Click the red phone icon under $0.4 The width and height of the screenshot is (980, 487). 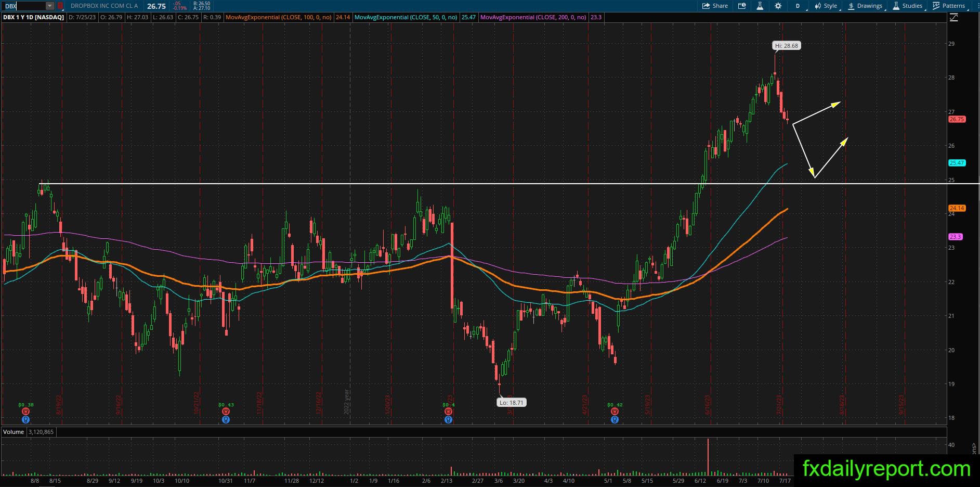448,412
